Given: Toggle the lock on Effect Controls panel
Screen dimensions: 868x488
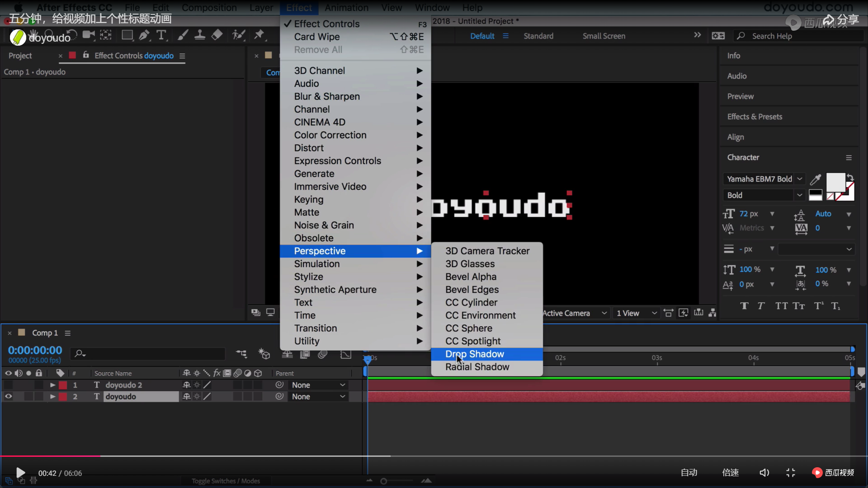Looking at the screenshot, I should coord(86,55).
